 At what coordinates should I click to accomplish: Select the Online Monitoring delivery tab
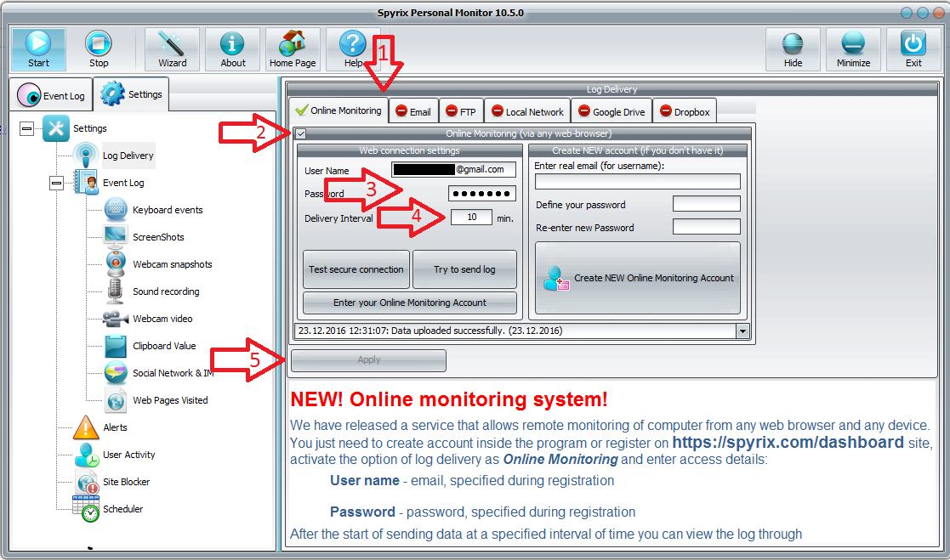(x=338, y=110)
